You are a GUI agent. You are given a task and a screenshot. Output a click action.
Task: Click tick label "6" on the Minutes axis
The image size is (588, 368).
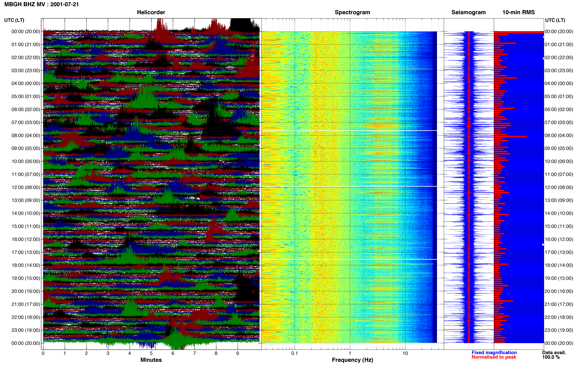pyautogui.click(x=173, y=353)
